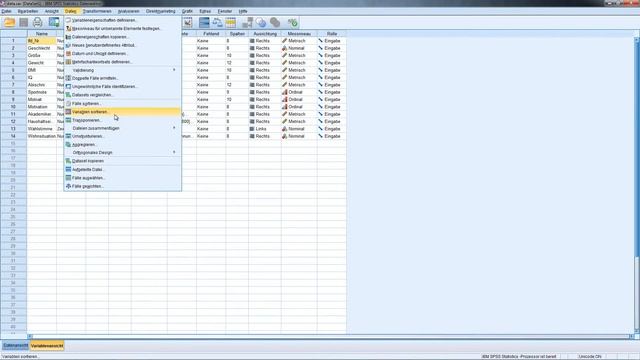Viewport: 640px width, 360px height.
Task: Click the Spalten column header
Action: coord(237,33)
